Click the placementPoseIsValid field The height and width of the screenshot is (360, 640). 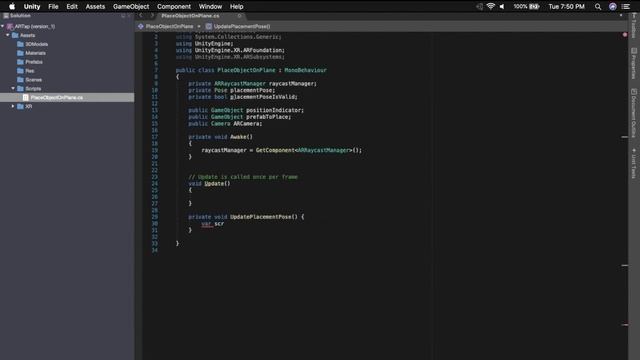coord(262,97)
